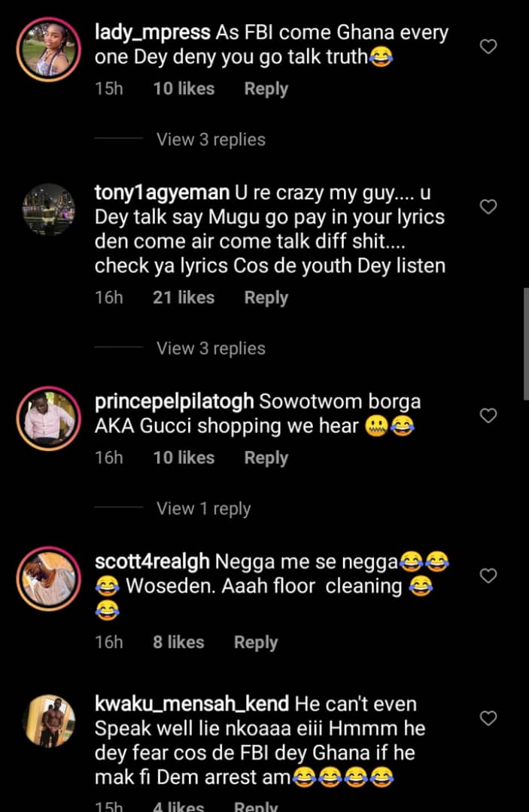Reply to lady_mpress's comment
The height and width of the screenshot is (812, 529).
(x=266, y=89)
